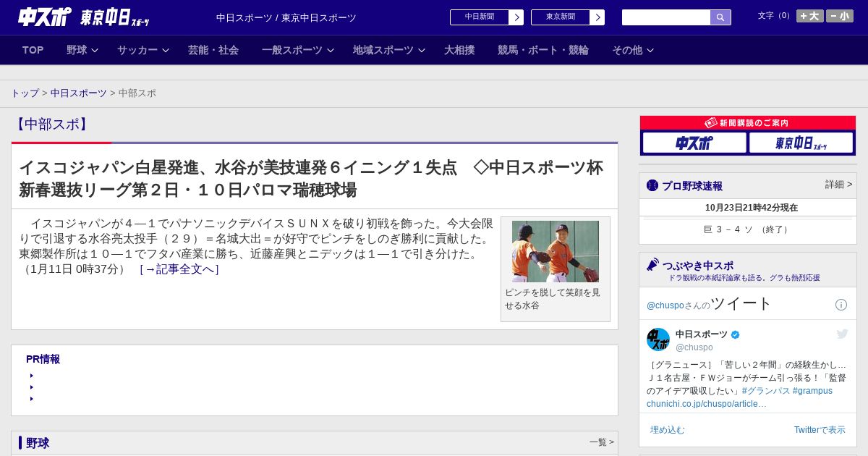Open the 東京新聞 site link box
Image resolution: width=868 pixels, height=456 pixels.
pyautogui.click(x=561, y=17)
